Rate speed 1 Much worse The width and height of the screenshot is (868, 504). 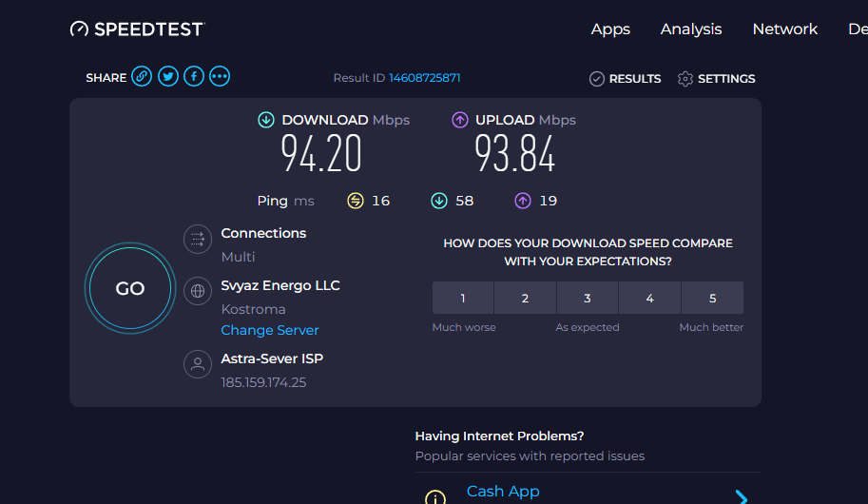coord(463,298)
